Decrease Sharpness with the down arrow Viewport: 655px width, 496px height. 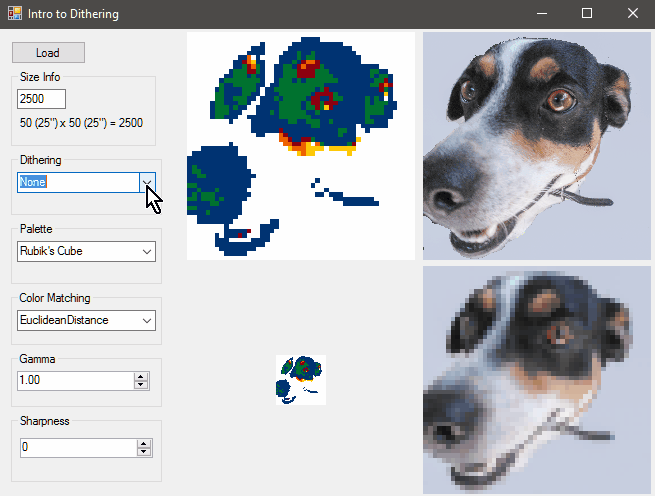coord(144,452)
